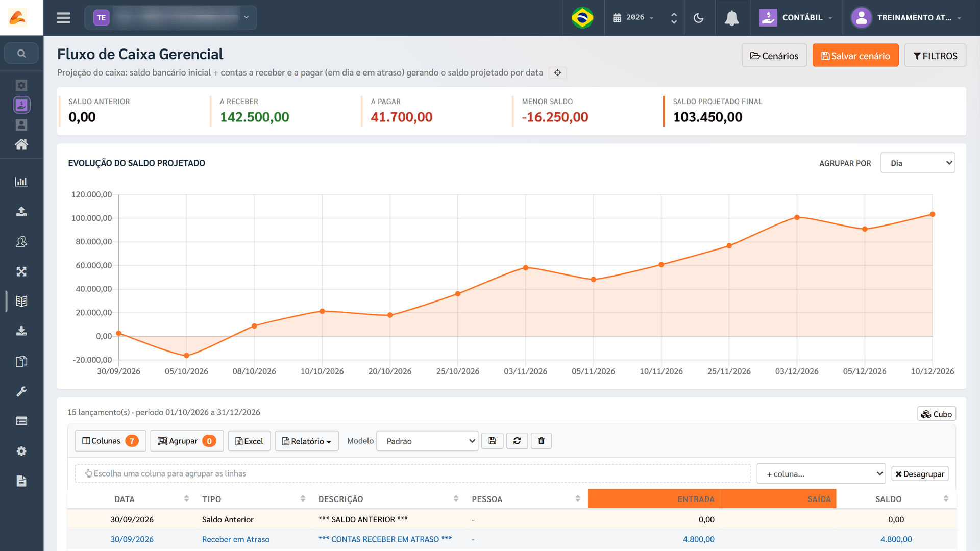This screenshot has width=980, height=551.
Task: Open the sidebar home icon
Action: pos(21,144)
